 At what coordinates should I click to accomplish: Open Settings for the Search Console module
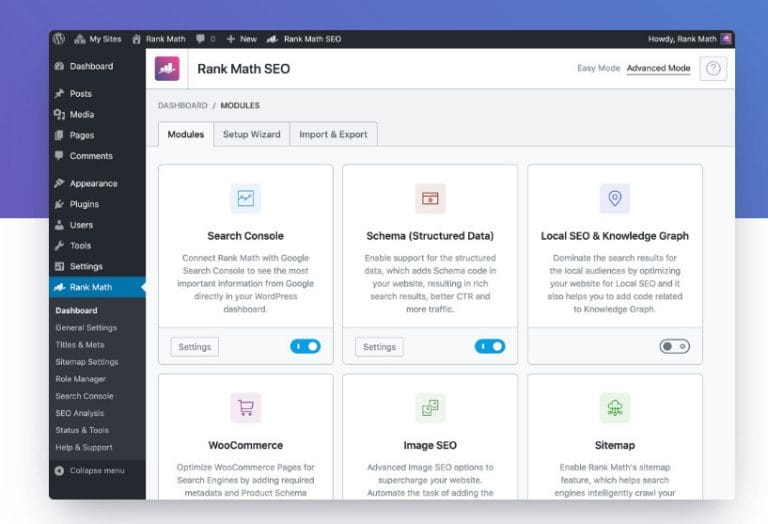195,347
